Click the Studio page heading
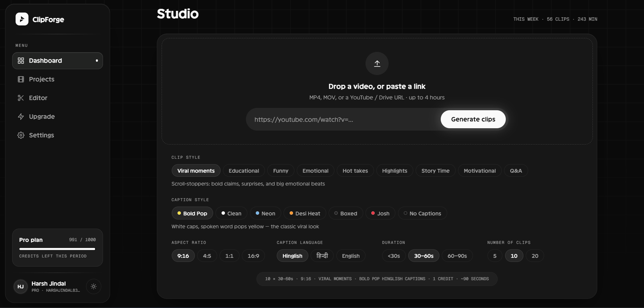The height and width of the screenshot is (308, 644). 178,14
